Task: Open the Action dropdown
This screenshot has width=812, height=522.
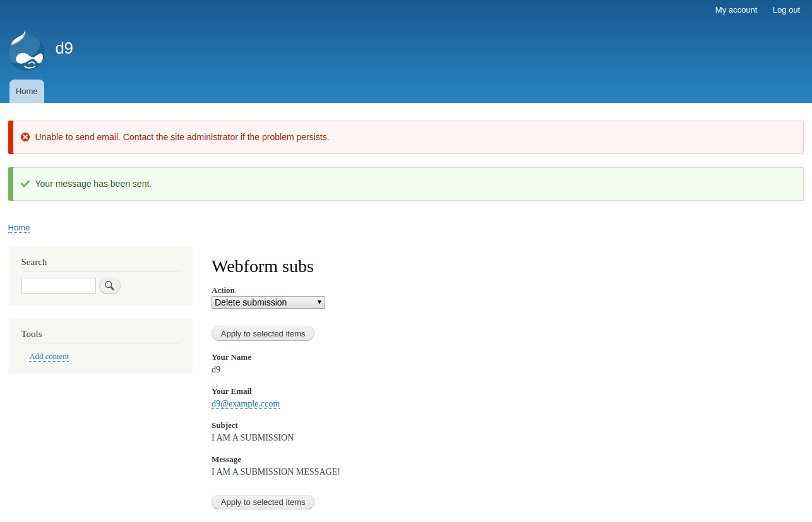Action: (x=268, y=302)
